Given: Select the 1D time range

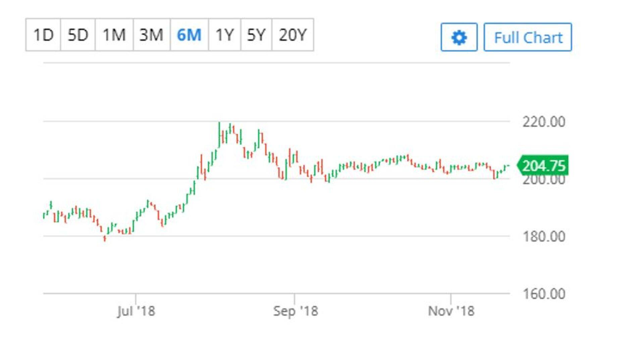Looking at the screenshot, I should point(43,35).
